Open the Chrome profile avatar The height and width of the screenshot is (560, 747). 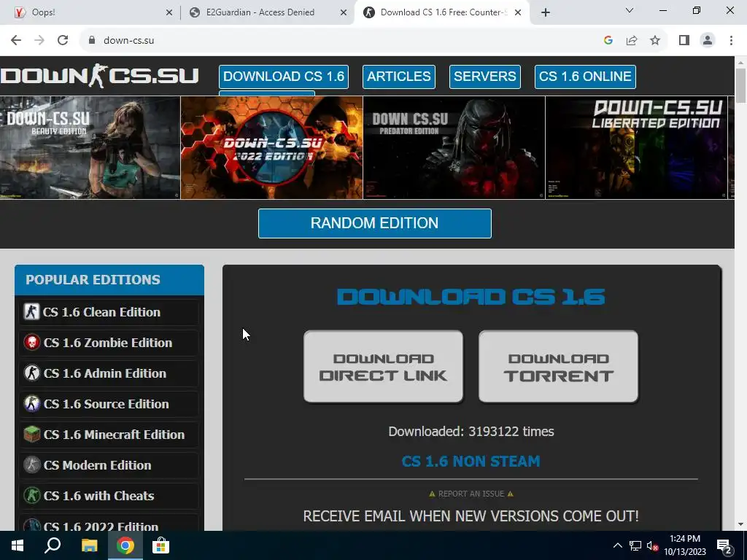[708, 41]
